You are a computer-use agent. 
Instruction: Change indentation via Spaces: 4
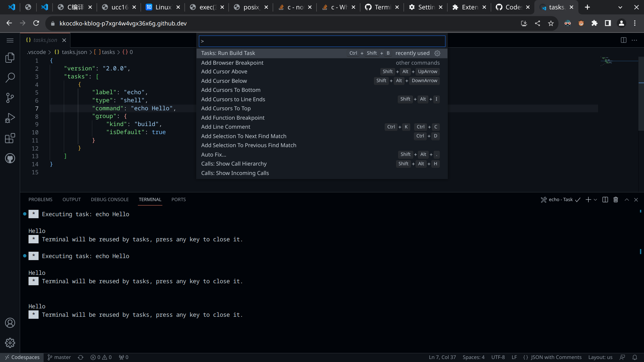point(474,357)
